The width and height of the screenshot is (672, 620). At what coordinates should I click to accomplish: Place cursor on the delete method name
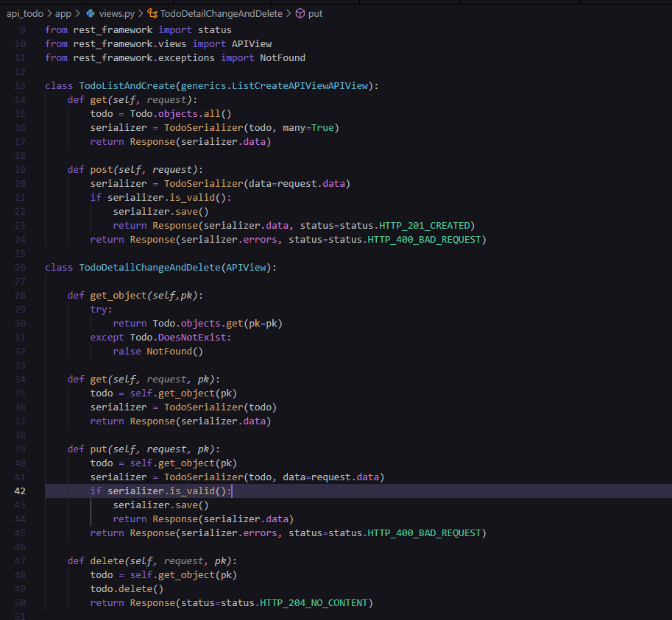pyautogui.click(x=107, y=560)
